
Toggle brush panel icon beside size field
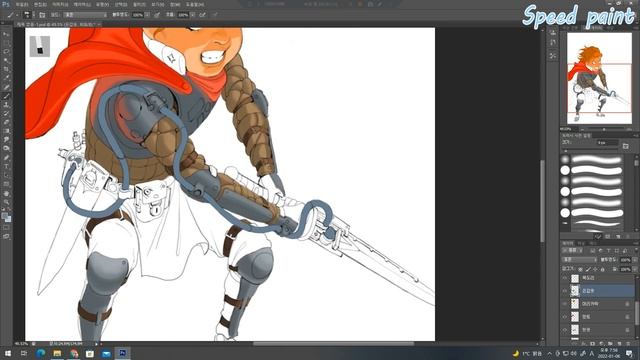pyautogui.click(x=626, y=146)
